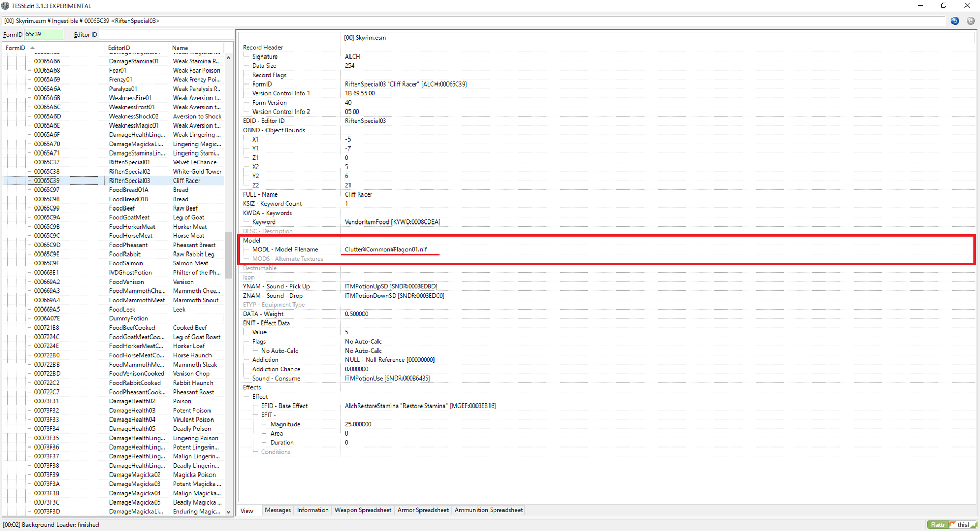Click the Data Size value 254
980x531 pixels.
pos(349,66)
